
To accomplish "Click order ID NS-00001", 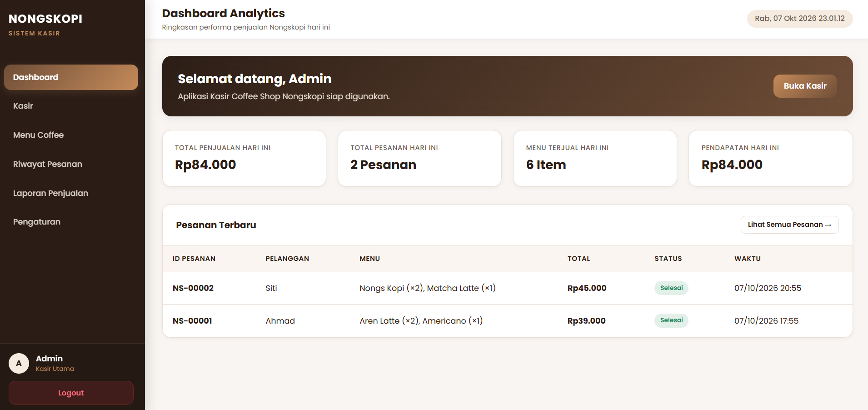I will tap(192, 321).
